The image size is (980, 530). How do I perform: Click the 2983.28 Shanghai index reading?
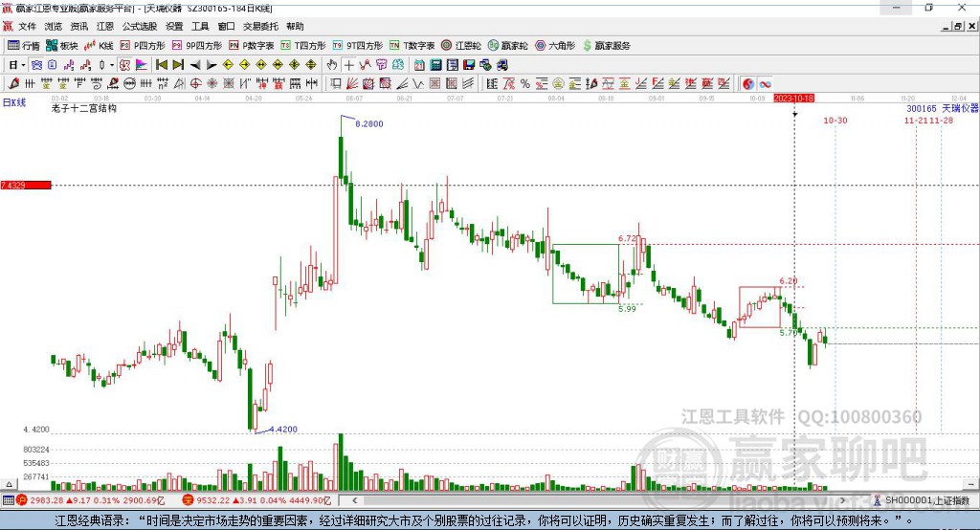point(46,500)
